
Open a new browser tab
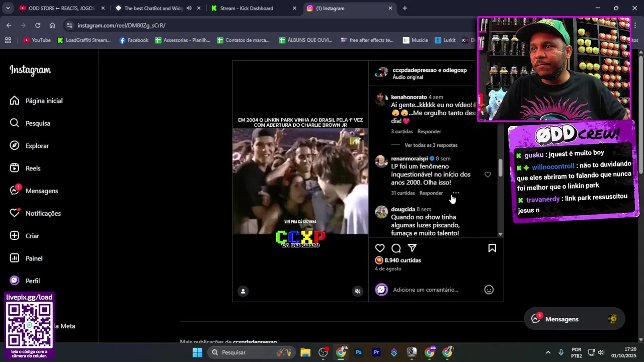pyautogui.click(x=405, y=8)
